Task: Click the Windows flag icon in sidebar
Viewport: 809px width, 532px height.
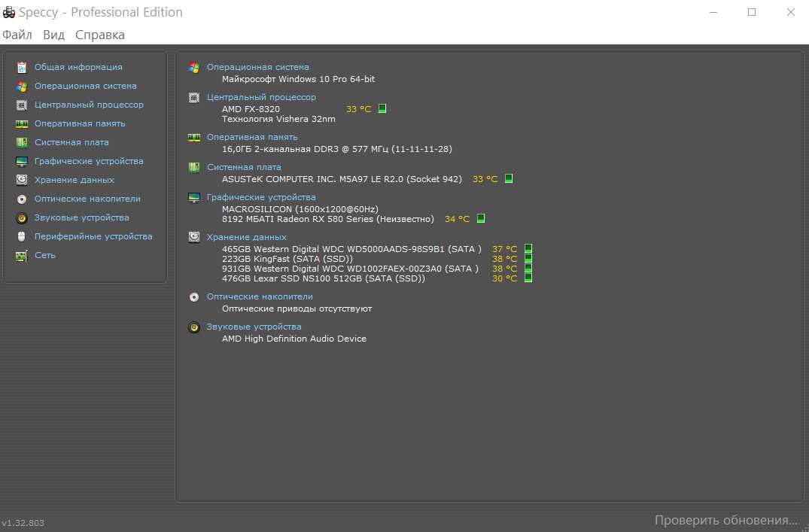Action: (22, 87)
